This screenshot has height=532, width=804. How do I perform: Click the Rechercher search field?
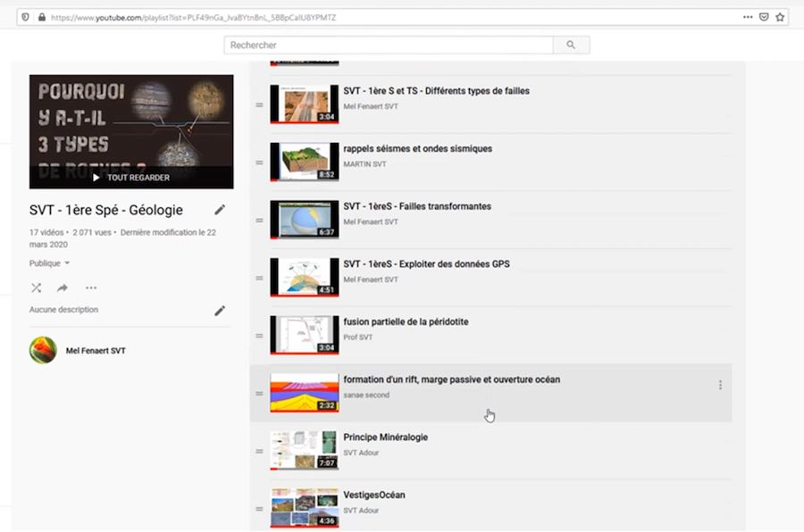pyautogui.click(x=389, y=46)
